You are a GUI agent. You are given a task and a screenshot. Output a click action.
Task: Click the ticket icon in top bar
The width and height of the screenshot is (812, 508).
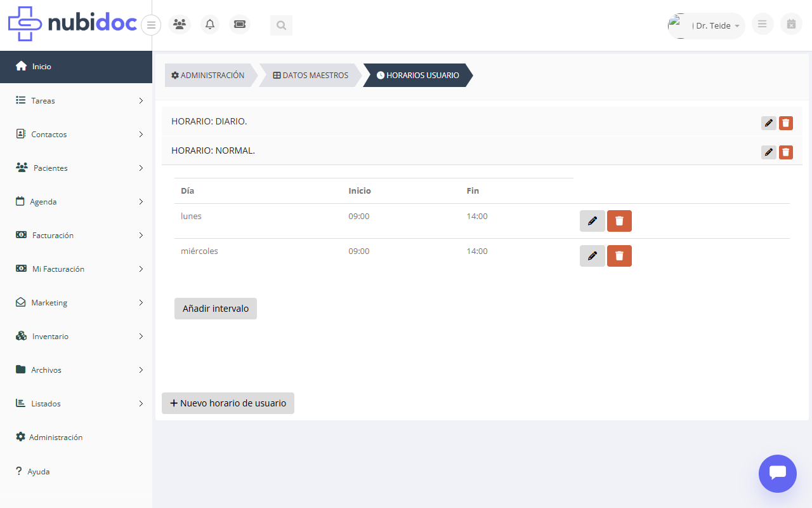(240, 25)
